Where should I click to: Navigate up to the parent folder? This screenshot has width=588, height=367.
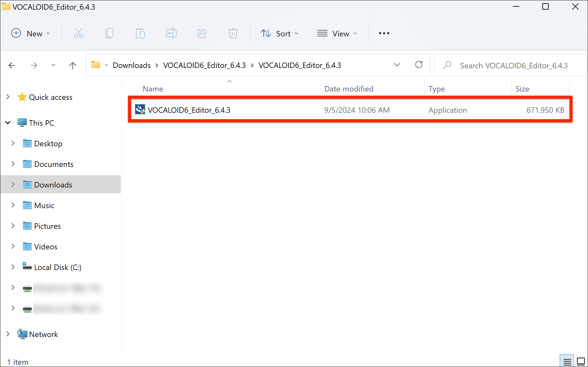pos(72,65)
